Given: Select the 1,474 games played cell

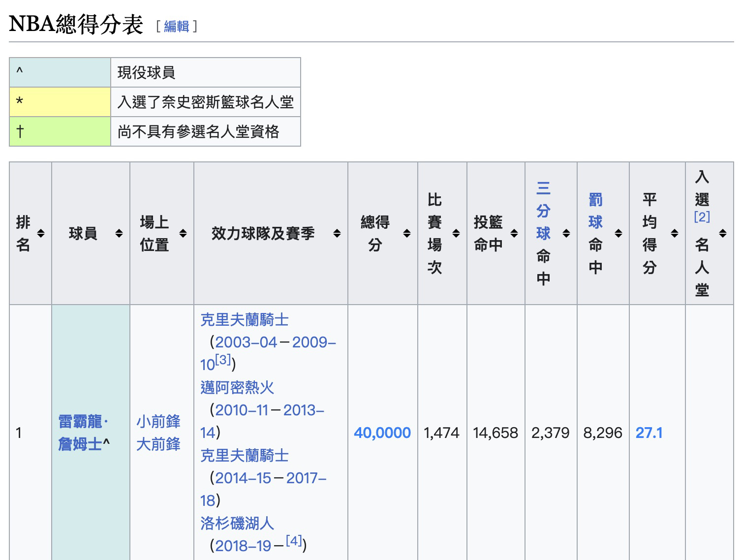Looking at the screenshot, I should [441, 433].
